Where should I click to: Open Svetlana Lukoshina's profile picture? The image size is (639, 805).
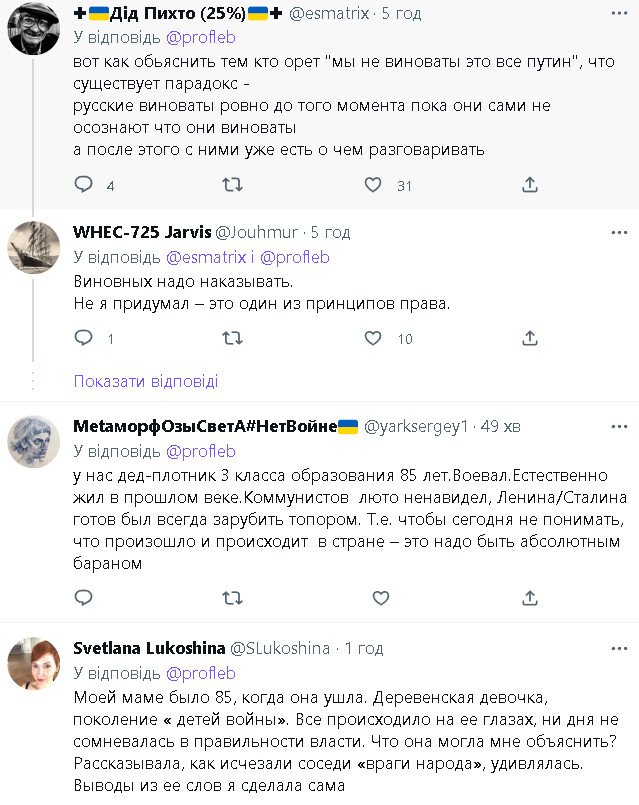pos(34,662)
